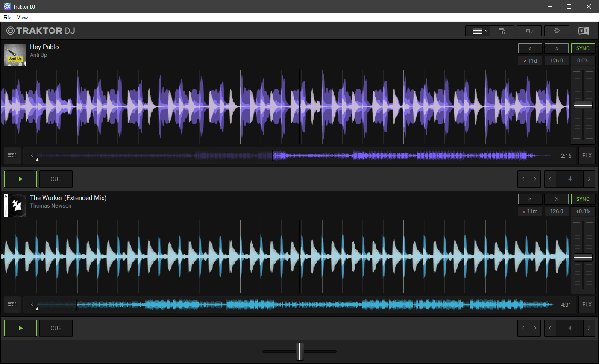Click the purple Hey Pablo main waveform
Viewport: 599px width, 364px height.
284,106
